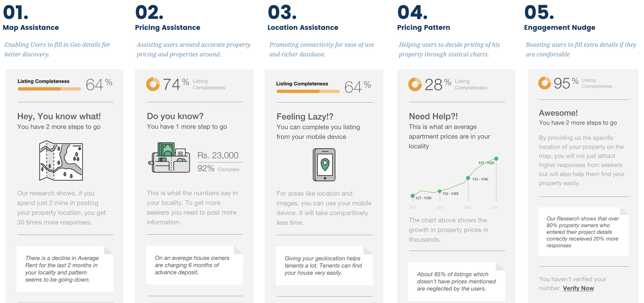The height and width of the screenshot is (303, 644).
Task: Click the 2011 green dot on price chart
Action: [413, 196]
